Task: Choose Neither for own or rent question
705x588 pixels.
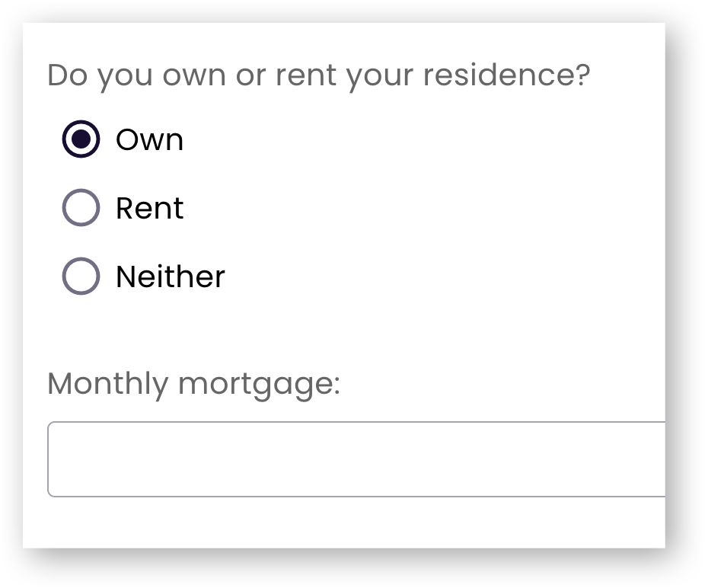Action: tap(81, 276)
